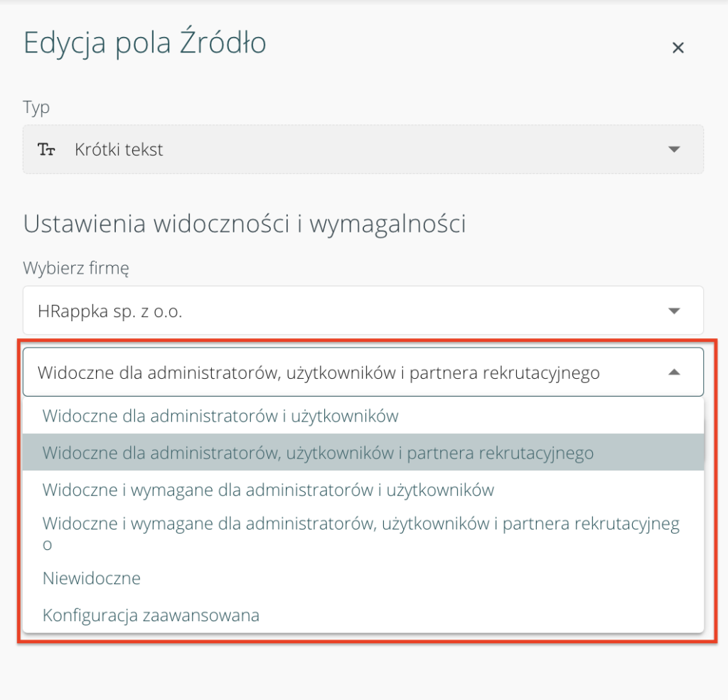The image size is (728, 700).
Task: Collapse the visibility dropdown using up arrow
Action: tap(674, 372)
